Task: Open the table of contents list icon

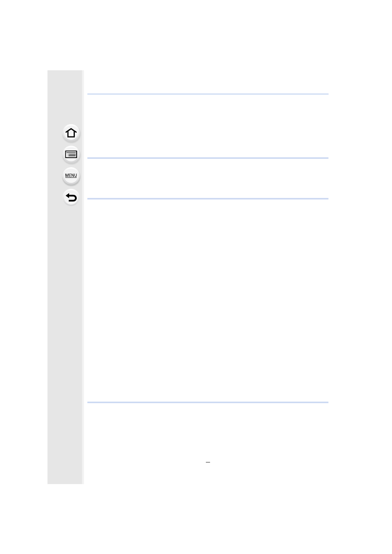Action: coord(71,155)
